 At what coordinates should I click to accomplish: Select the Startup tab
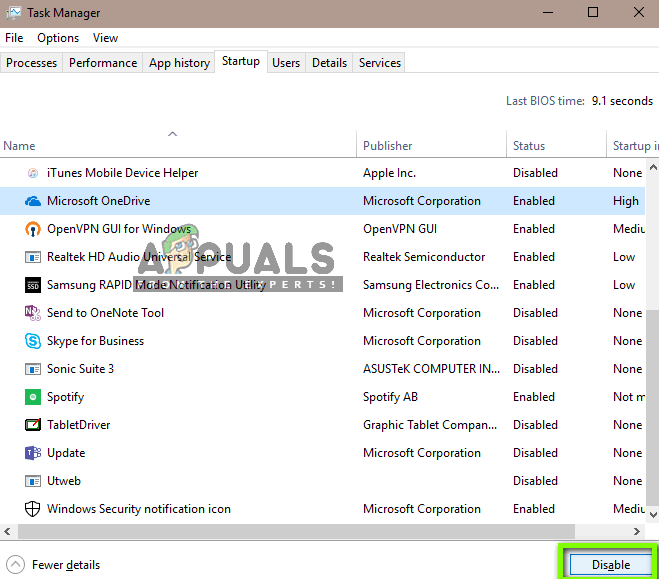241,61
